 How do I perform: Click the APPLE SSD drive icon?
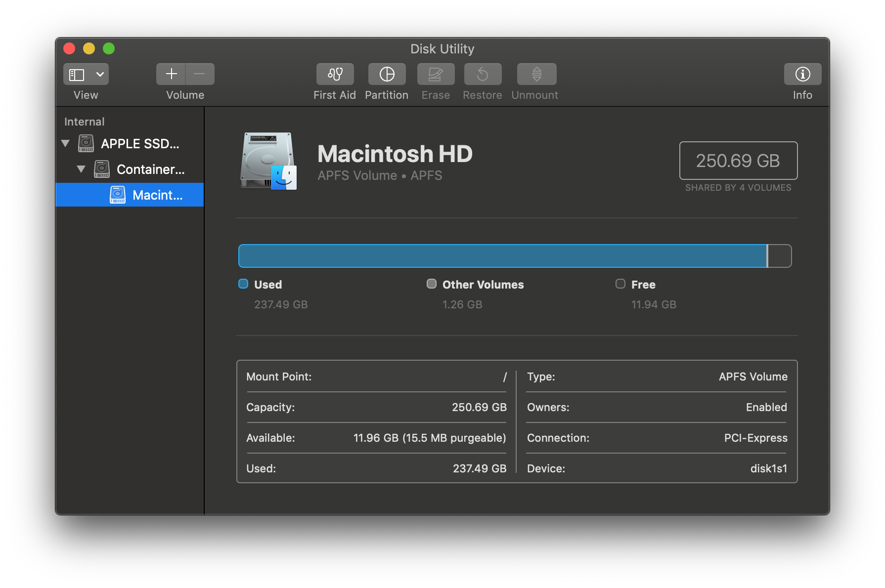[86, 143]
